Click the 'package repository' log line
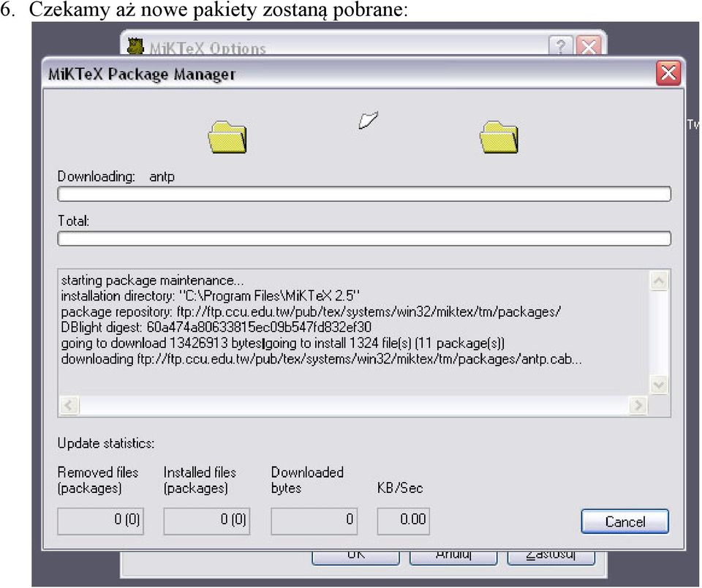 pos(311,312)
